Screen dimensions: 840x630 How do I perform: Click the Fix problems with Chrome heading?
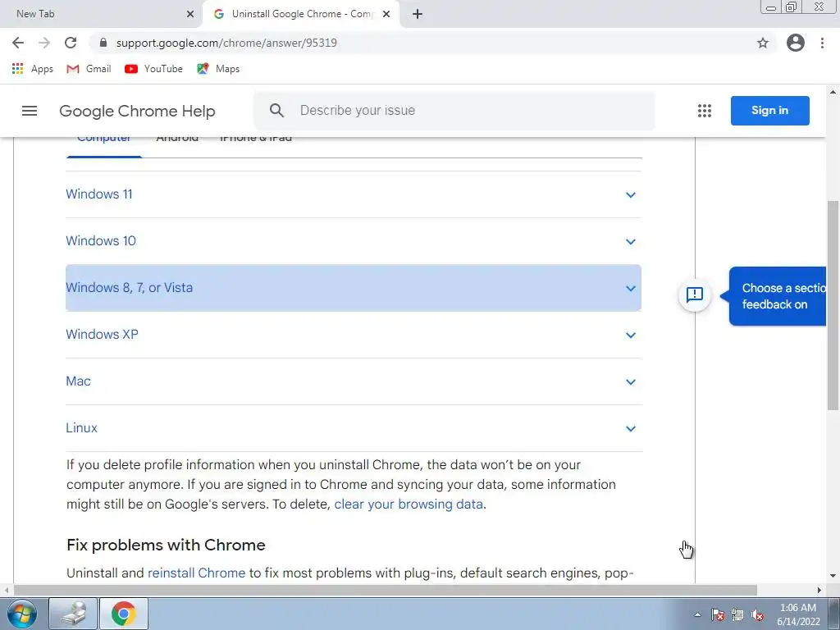pyautogui.click(x=166, y=545)
